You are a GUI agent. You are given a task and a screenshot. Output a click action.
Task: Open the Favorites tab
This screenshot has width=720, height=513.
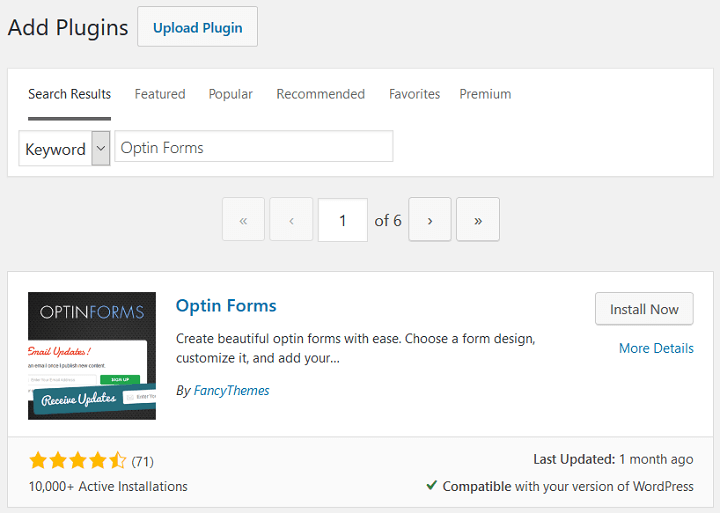[414, 94]
